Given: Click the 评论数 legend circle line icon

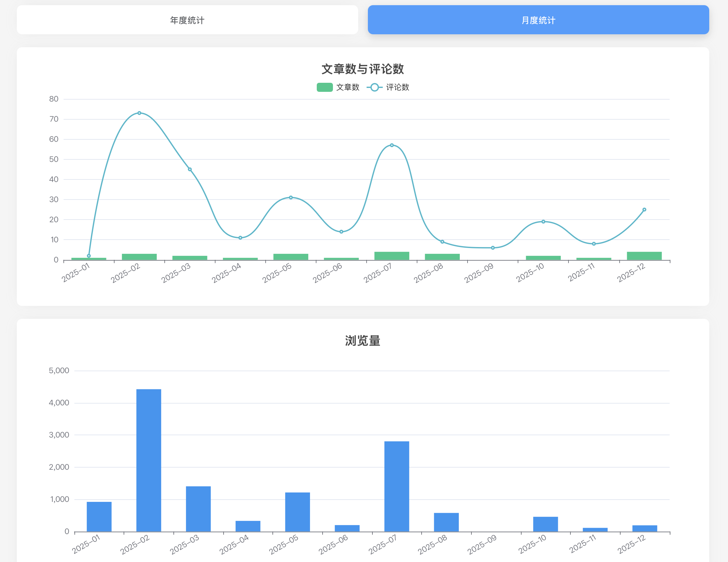Looking at the screenshot, I should [374, 87].
